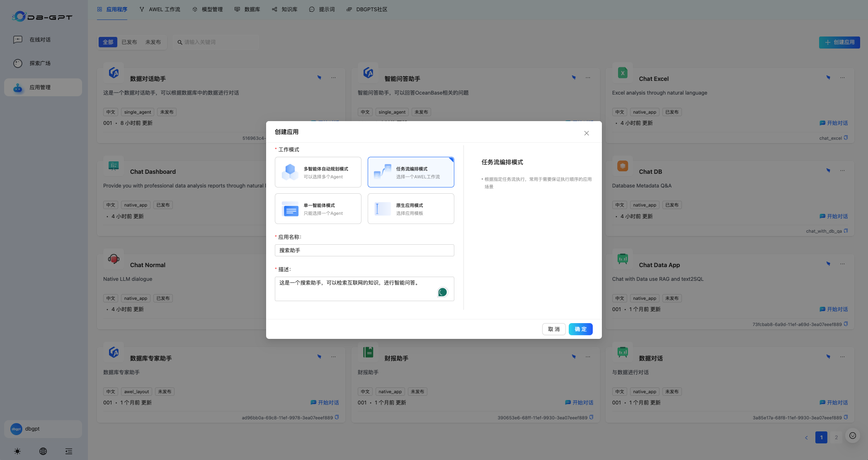Open 在线对话 from the left sidebar

(x=40, y=39)
